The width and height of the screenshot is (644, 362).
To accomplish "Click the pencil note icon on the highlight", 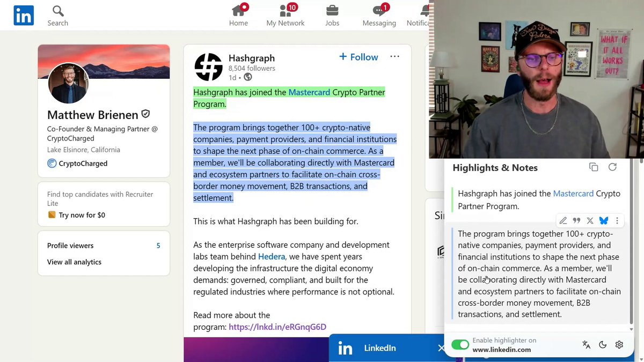I will point(563,220).
